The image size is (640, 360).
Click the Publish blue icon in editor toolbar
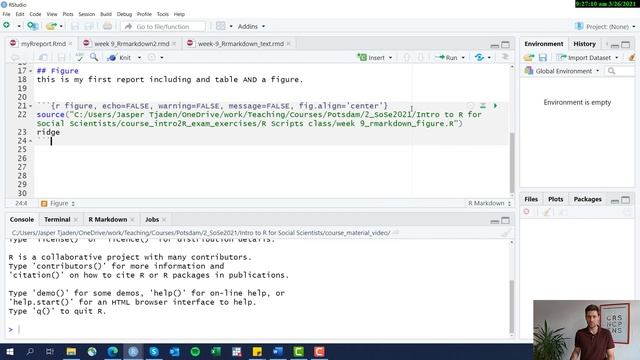click(479, 58)
